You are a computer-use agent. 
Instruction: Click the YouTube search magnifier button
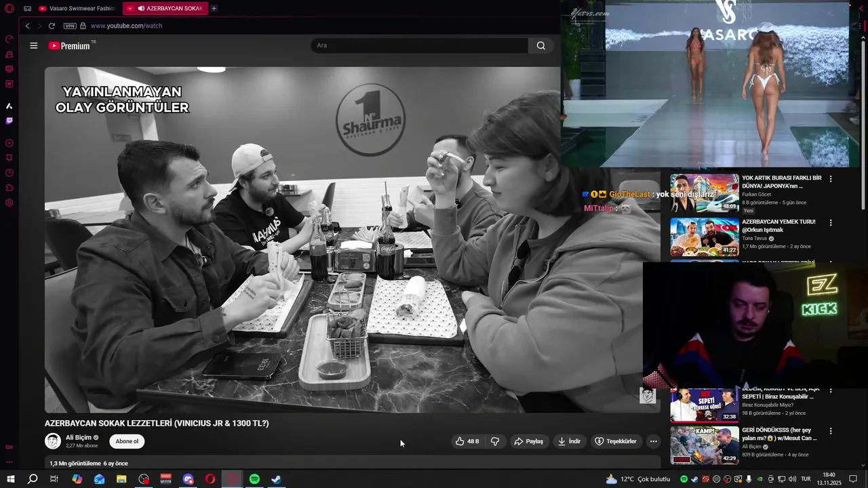coord(540,45)
